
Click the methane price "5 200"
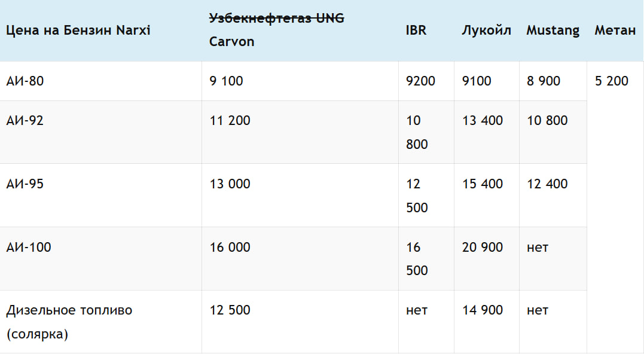(612, 81)
